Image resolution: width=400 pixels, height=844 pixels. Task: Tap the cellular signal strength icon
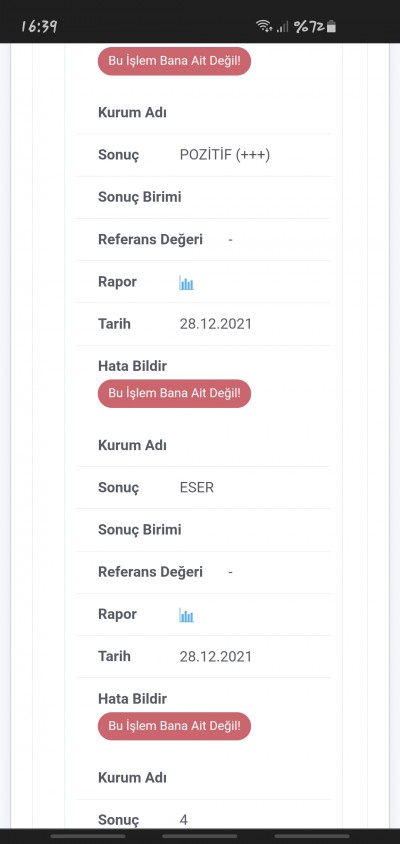(x=282, y=26)
